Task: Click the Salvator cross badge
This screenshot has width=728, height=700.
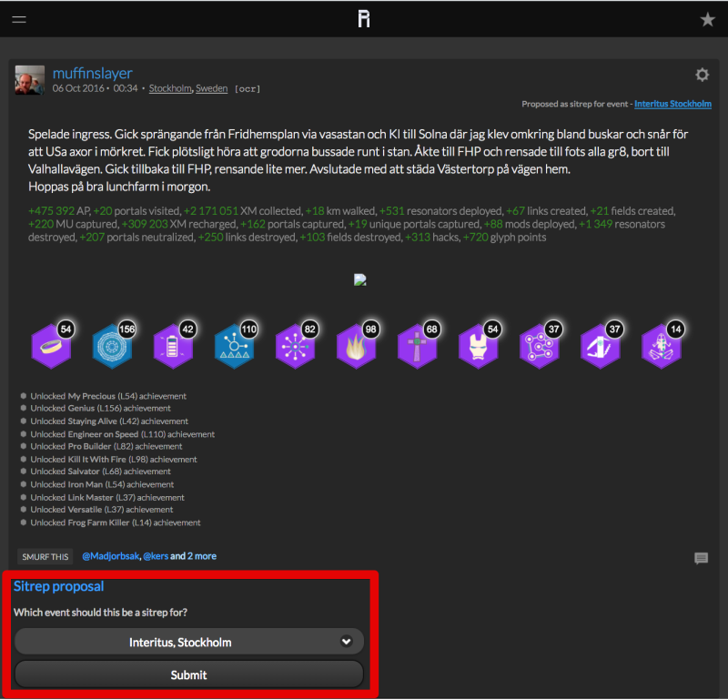Action: click(418, 346)
